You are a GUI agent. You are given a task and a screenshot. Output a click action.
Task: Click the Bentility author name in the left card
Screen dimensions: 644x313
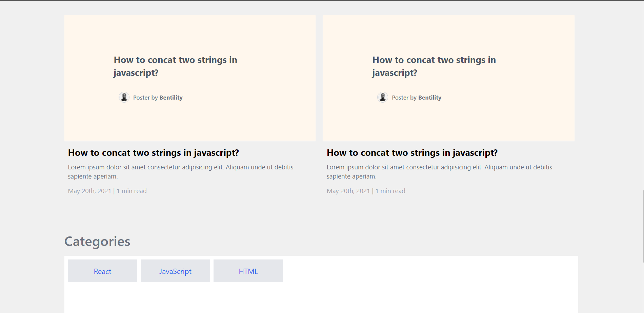[x=171, y=98]
